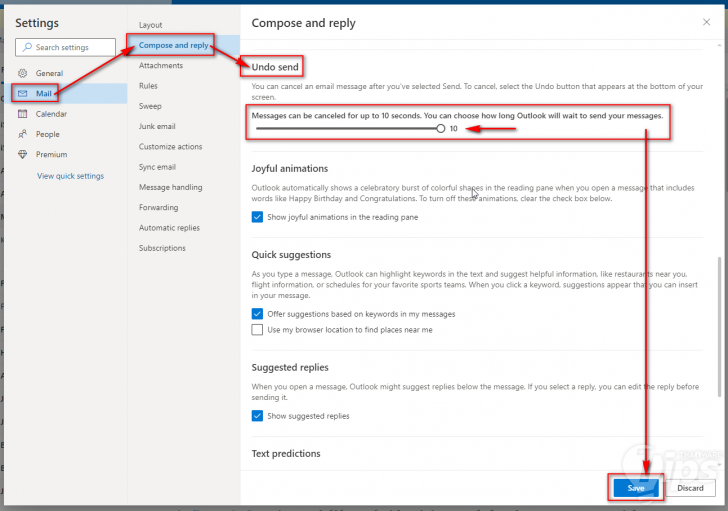
Task: Open View quick settings link
Action: point(71,176)
